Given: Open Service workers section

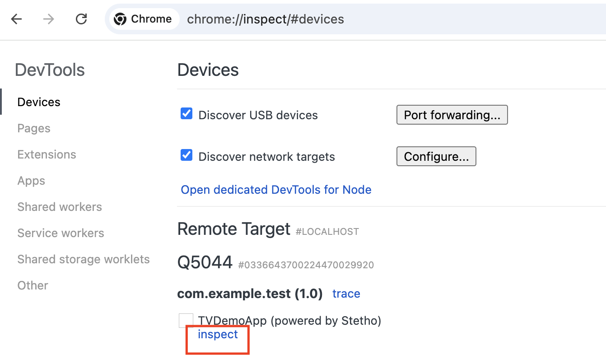Looking at the screenshot, I should coord(61,233).
